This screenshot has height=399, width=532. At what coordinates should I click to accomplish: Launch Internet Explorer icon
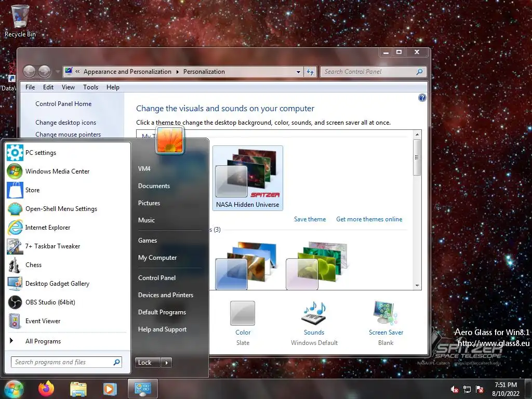pyautogui.click(x=15, y=228)
